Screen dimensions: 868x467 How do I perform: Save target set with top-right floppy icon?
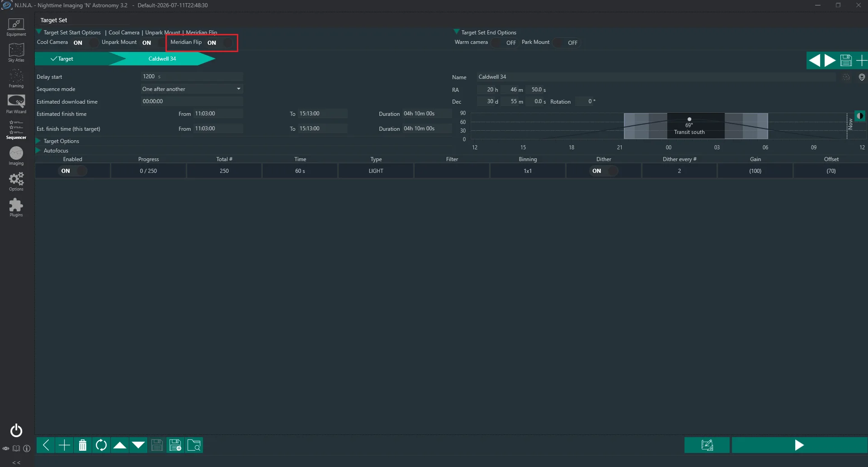point(846,61)
